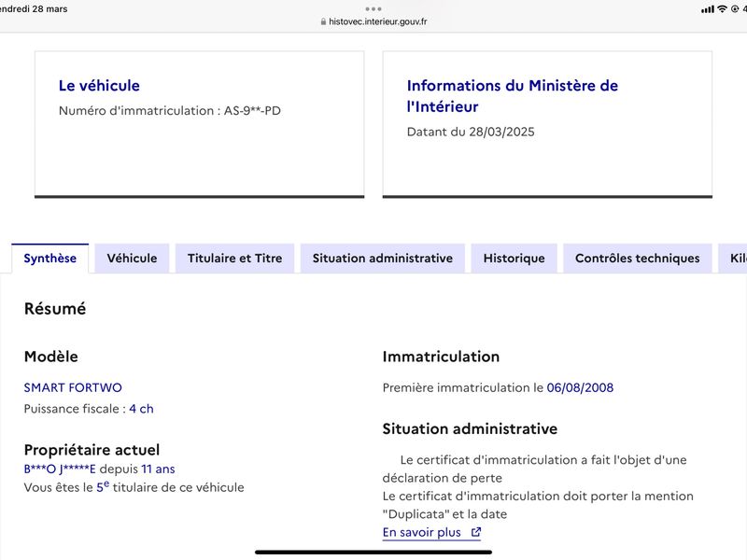Select the first registration date 06/08/2008
Image resolution: width=747 pixels, height=560 pixels.
(x=580, y=387)
